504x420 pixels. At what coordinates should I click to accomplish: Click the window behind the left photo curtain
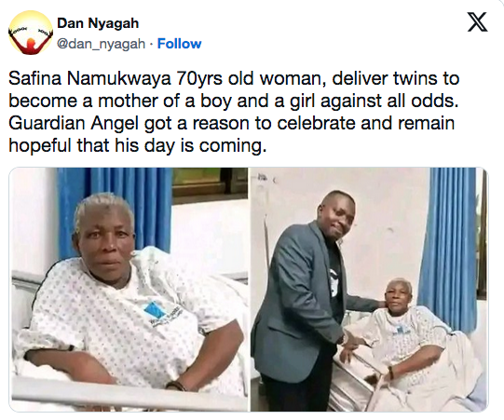(x=210, y=182)
